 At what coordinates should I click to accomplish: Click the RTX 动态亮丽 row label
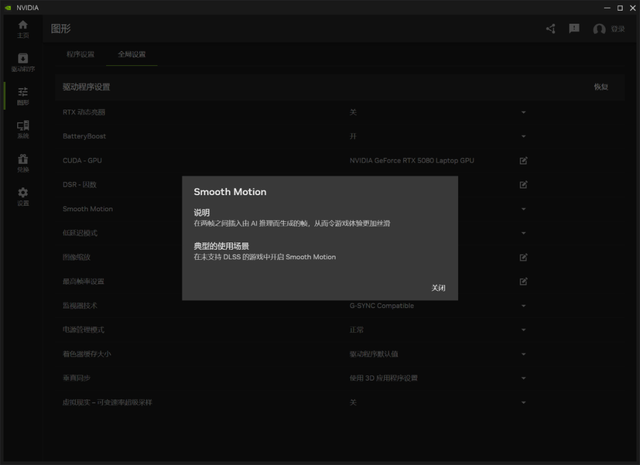[x=84, y=112]
